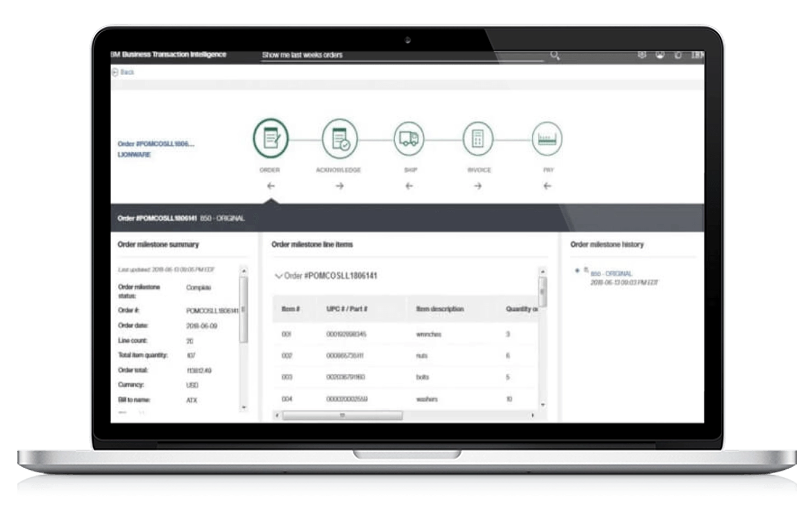Click the search magnifier icon

tap(554, 55)
